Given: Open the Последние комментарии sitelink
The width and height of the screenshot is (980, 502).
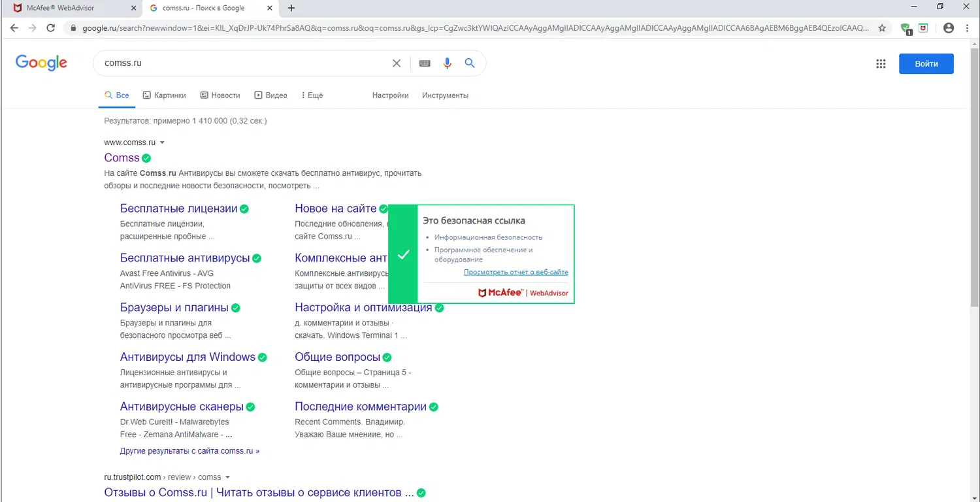Looking at the screenshot, I should coord(361,407).
